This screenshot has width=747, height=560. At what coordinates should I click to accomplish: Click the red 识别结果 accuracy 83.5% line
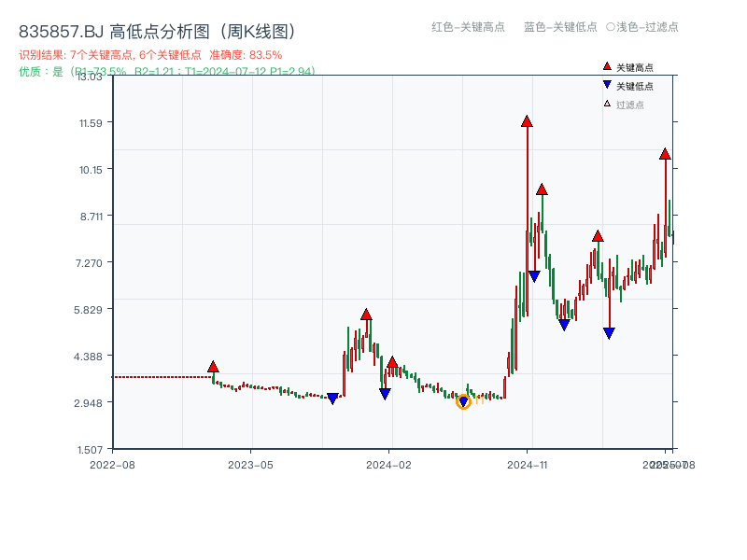point(150,55)
